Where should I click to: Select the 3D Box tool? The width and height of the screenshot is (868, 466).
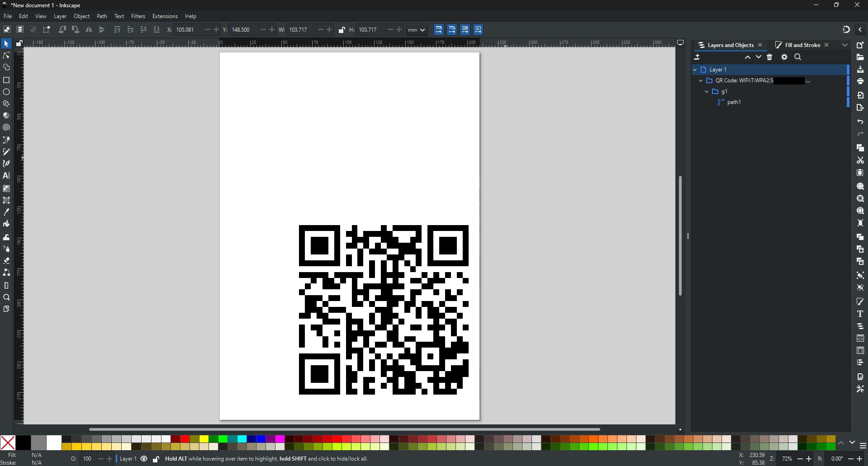[x=6, y=115]
